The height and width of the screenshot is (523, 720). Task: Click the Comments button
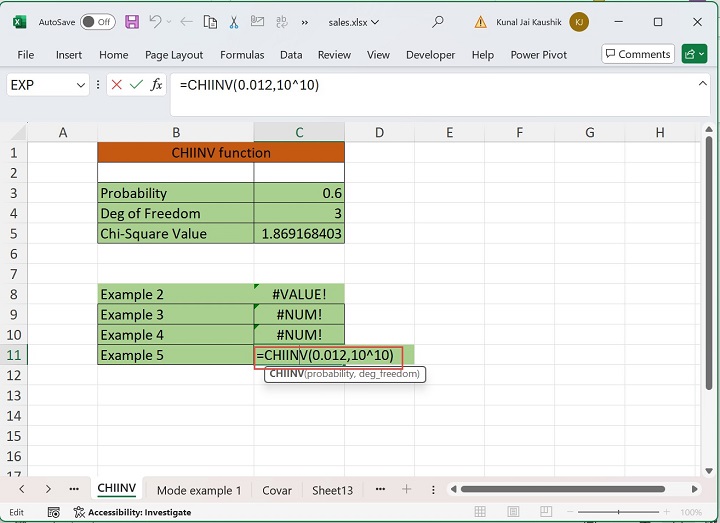tap(638, 54)
